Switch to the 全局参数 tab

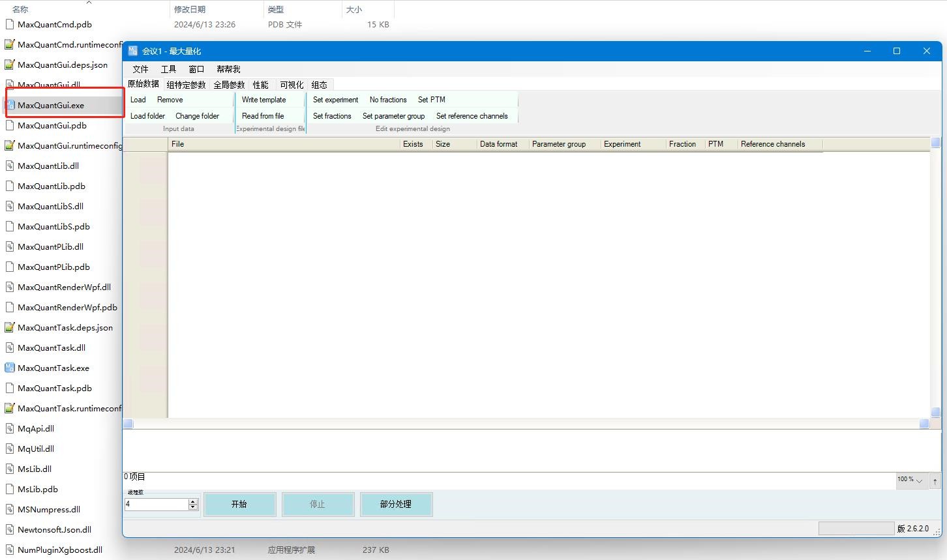(x=229, y=85)
